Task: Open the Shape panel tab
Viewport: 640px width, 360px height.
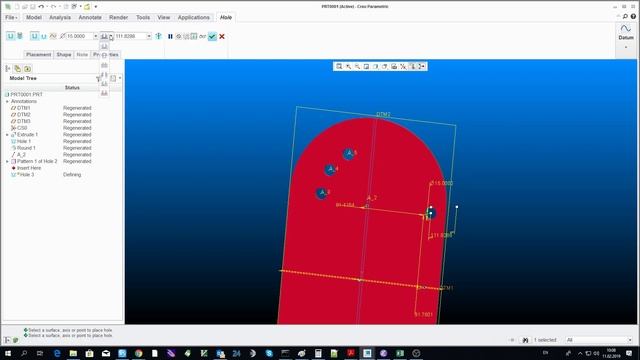Action: coord(64,54)
